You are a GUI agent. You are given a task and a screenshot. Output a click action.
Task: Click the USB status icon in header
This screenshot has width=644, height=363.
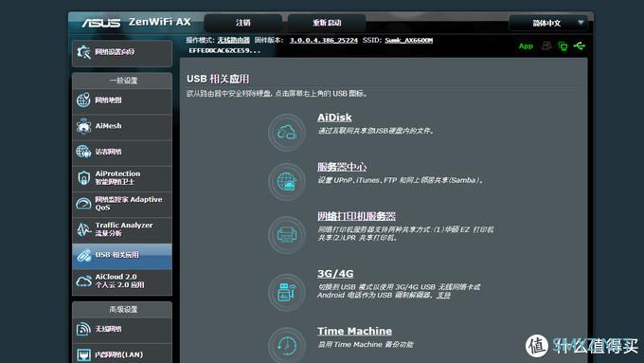(x=580, y=45)
